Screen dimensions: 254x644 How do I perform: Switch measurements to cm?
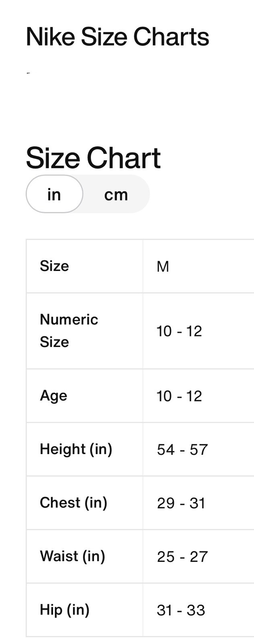(116, 194)
